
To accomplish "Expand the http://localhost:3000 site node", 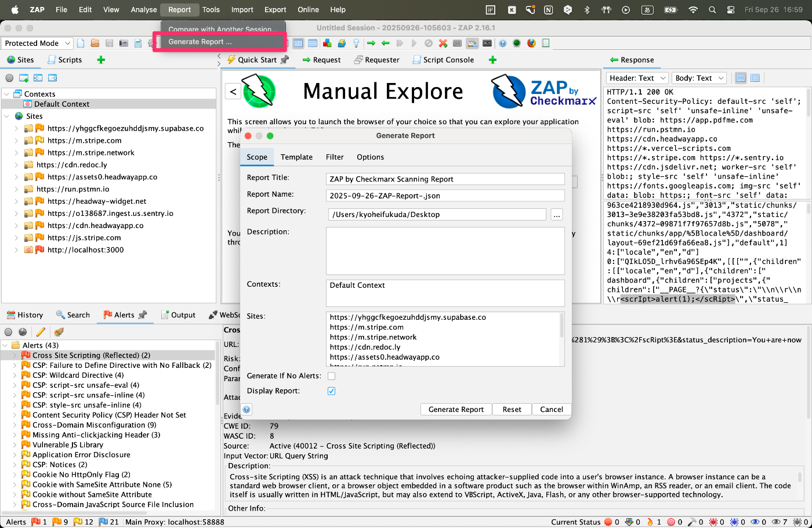I will coord(16,250).
